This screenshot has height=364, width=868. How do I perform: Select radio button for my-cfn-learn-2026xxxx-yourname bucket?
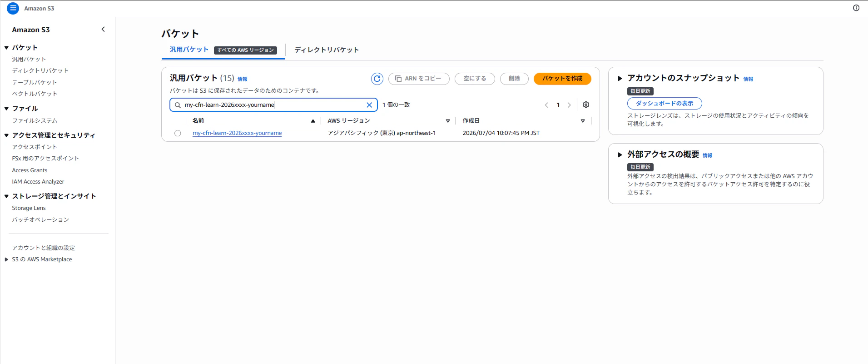click(178, 133)
